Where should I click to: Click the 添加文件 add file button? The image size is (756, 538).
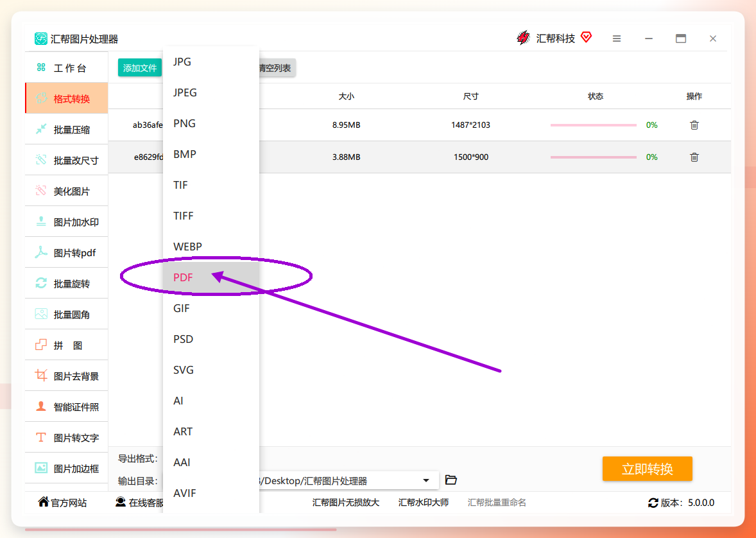pyautogui.click(x=140, y=68)
